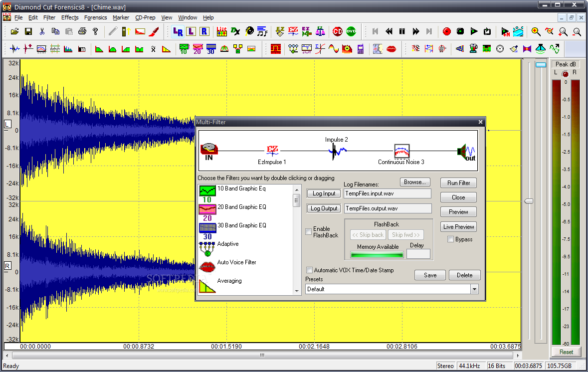Screen dimensions: 588x372
Task: Toggle the R right channel toolbar button
Action: (x=204, y=31)
